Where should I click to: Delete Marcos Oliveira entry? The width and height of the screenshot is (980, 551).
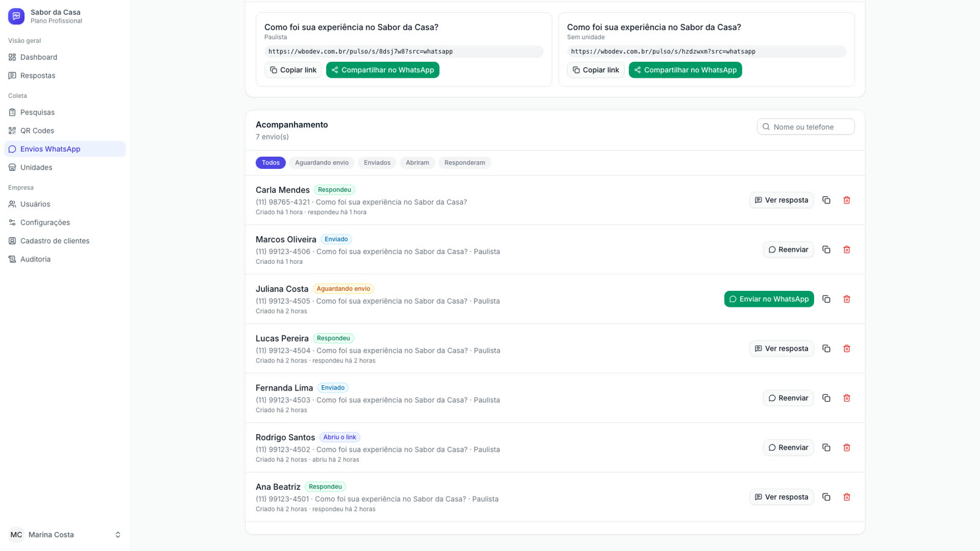[846, 250]
